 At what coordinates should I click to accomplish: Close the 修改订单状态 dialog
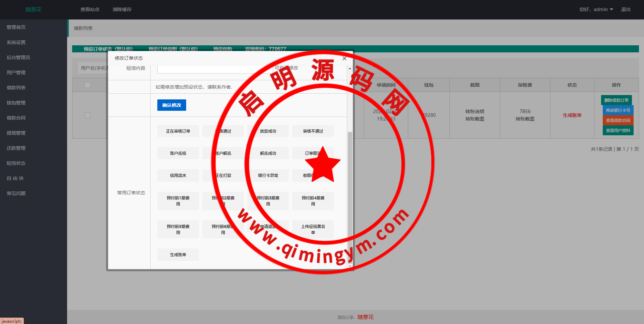(344, 58)
